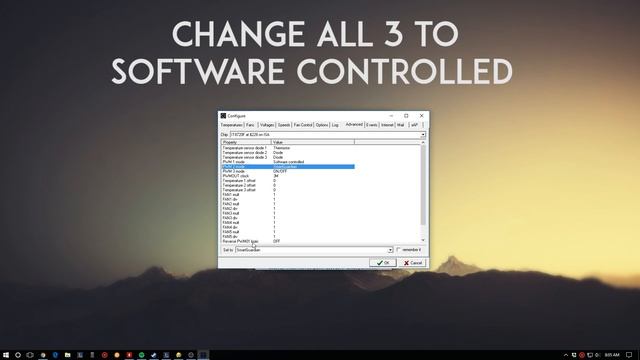Click the Property column header
640x360 pixels.
[247, 142]
